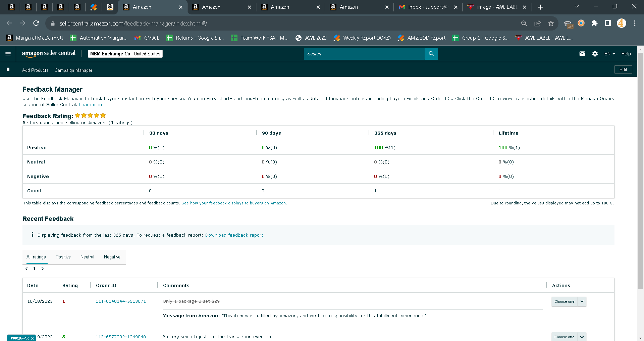Open order ID 111-0140144-5513071
The width and height of the screenshot is (644, 341).
click(121, 301)
